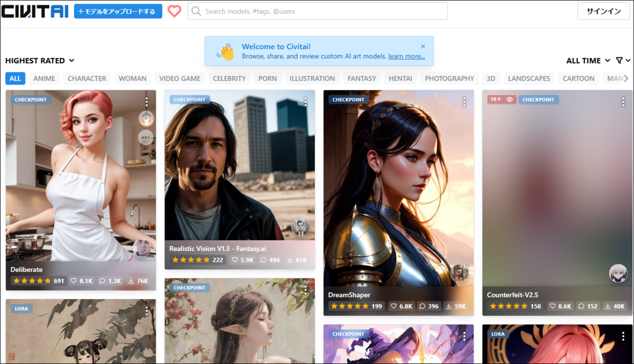Select the FANTASY category tag
The image size is (634, 364).
pos(362,78)
